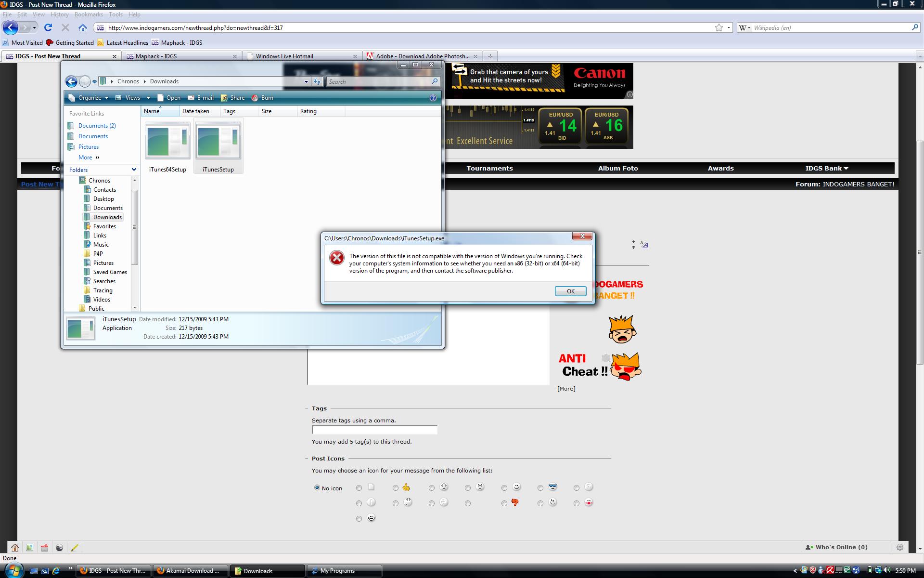Click the Tags text input field
The image size is (924, 578).
pos(374,430)
